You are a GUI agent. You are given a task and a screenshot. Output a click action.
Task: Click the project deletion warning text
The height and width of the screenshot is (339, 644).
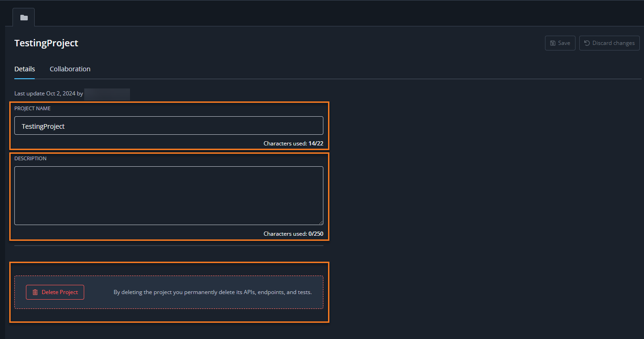point(213,292)
